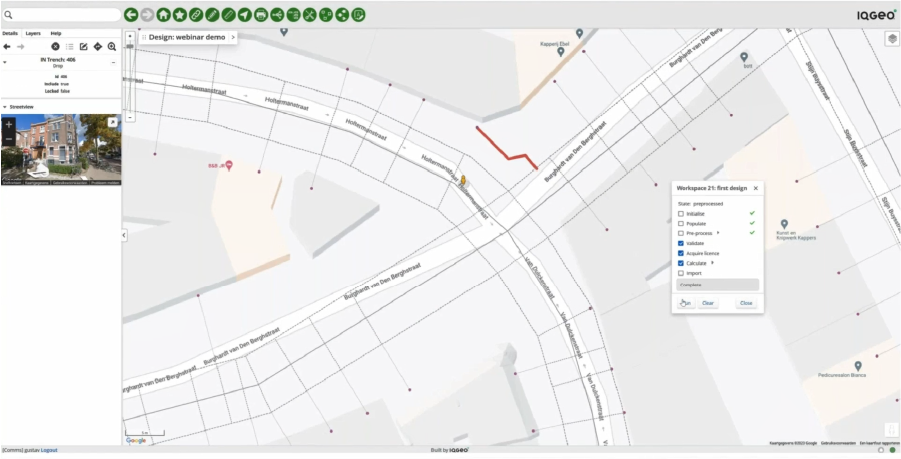
Task: Clear the selection with the X circle icon
Action: click(x=55, y=47)
